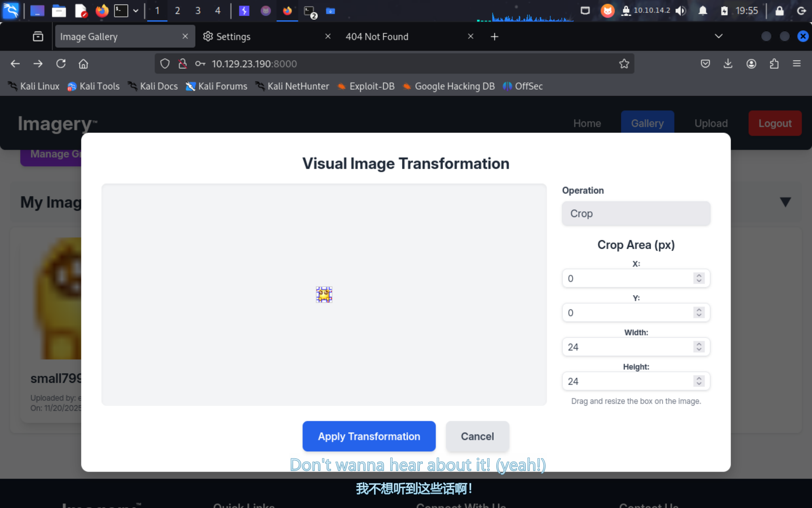Adjust the Height spinner arrows
The height and width of the screenshot is (508, 812).
699,381
